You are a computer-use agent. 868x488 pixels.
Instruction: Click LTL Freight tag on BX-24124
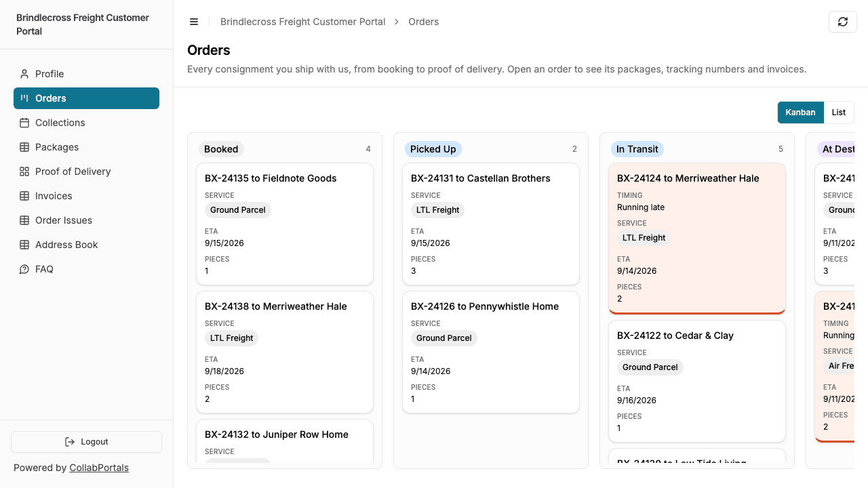644,238
